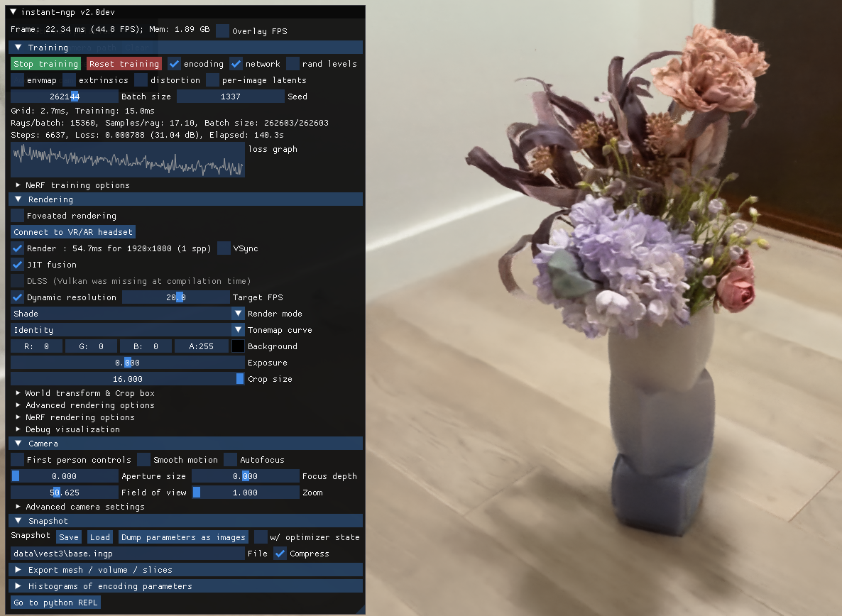This screenshot has height=616, width=842.
Task: Click the Field of view slider
Action: pyautogui.click(x=65, y=493)
